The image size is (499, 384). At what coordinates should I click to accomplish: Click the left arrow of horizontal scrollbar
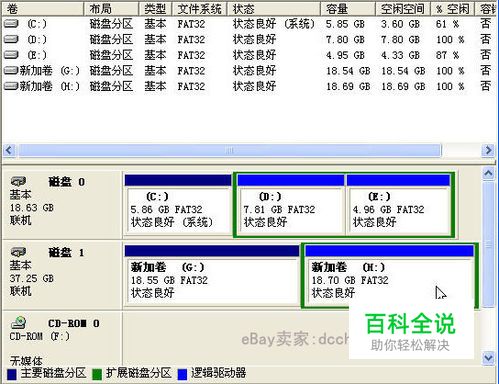point(9,150)
